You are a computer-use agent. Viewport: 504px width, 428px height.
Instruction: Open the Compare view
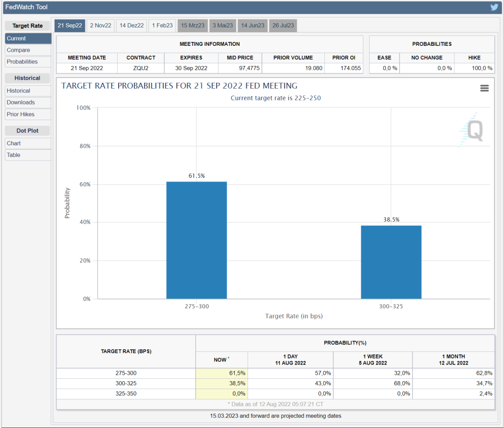(x=28, y=50)
